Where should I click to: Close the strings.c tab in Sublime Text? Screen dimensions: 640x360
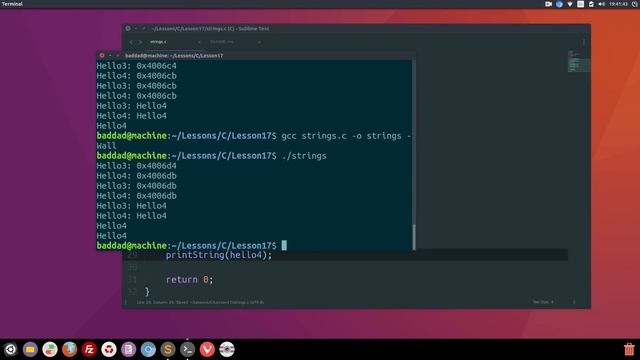click(199, 42)
